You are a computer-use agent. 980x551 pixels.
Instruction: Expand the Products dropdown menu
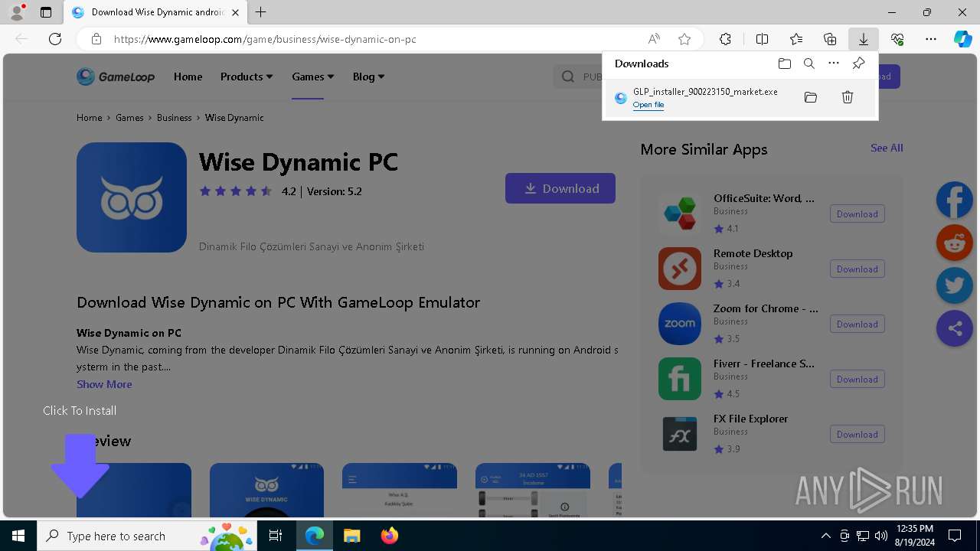point(247,77)
